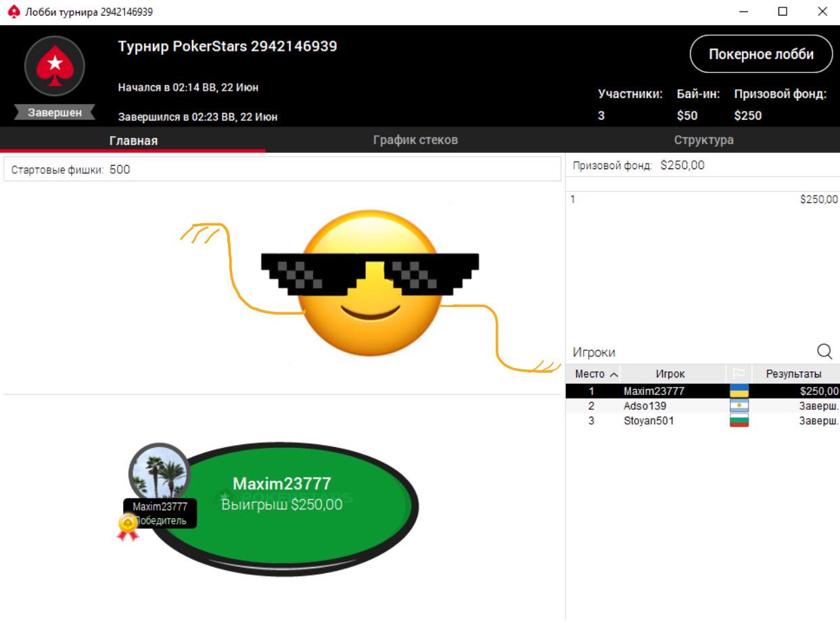Minimize the tournament lobby window

click(x=744, y=11)
